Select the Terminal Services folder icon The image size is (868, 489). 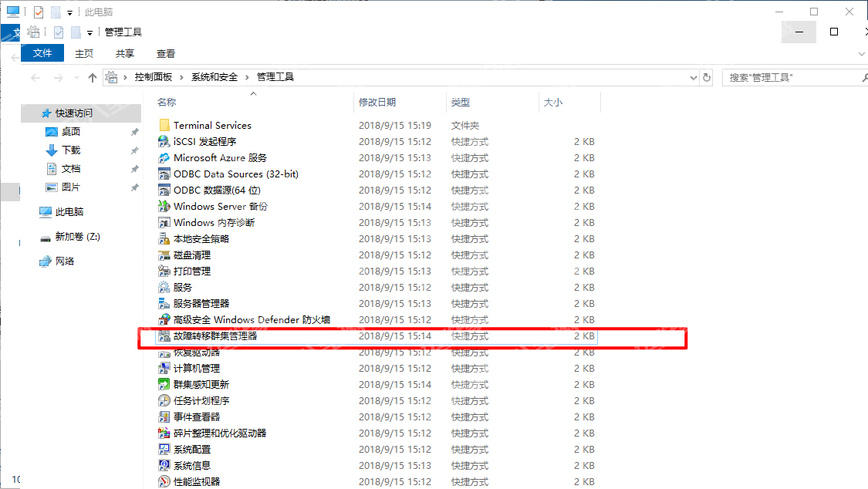(164, 126)
